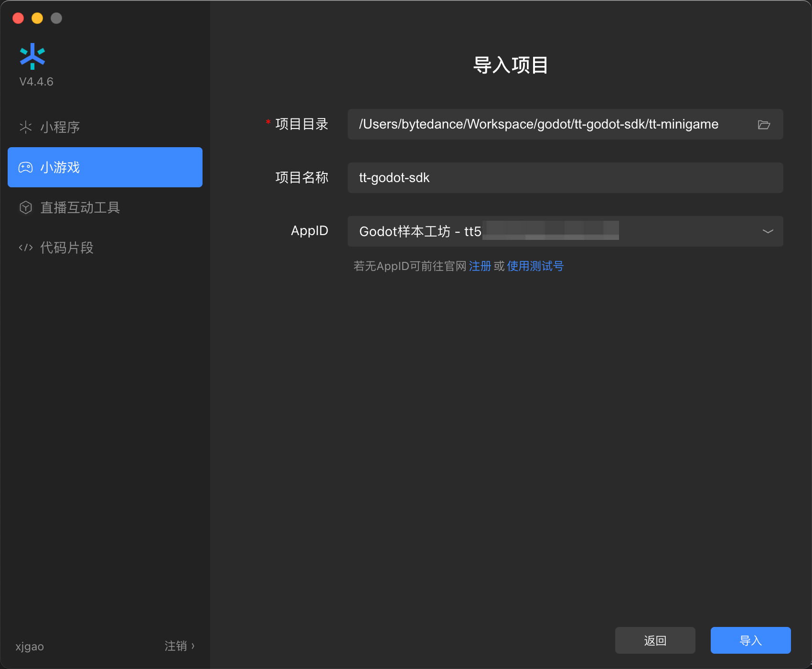Image resolution: width=812 pixels, height=669 pixels.
Task: Focus the 项目名称 field containing tt-godot-sdk
Action: (x=565, y=178)
